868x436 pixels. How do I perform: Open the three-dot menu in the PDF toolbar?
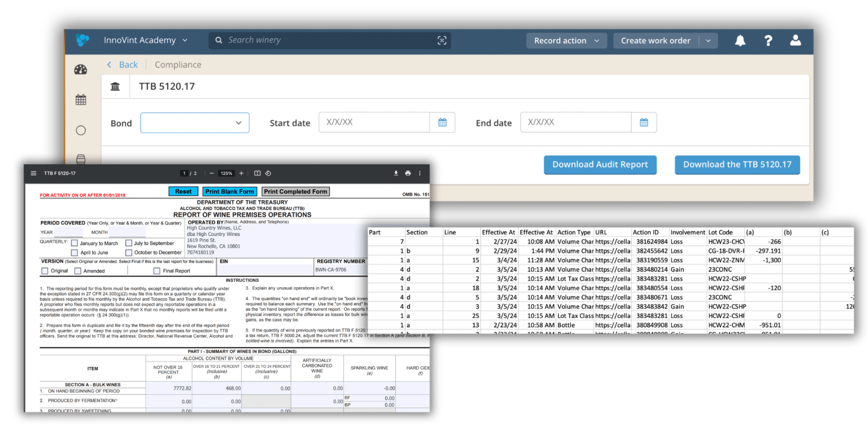pos(420,173)
